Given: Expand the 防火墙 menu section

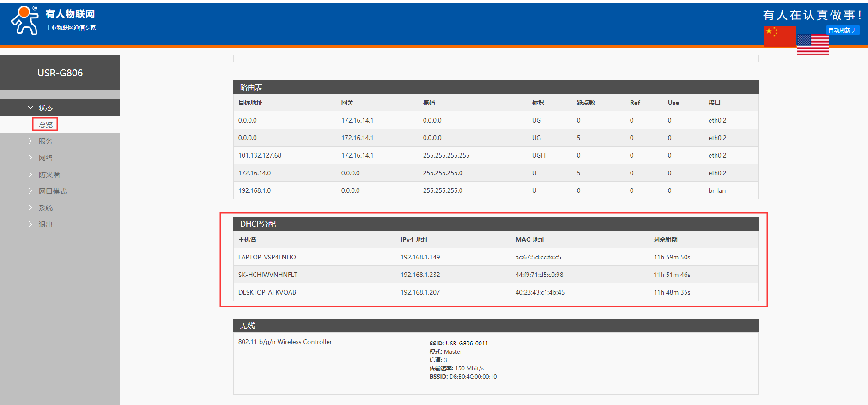Looking at the screenshot, I should [x=49, y=174].
